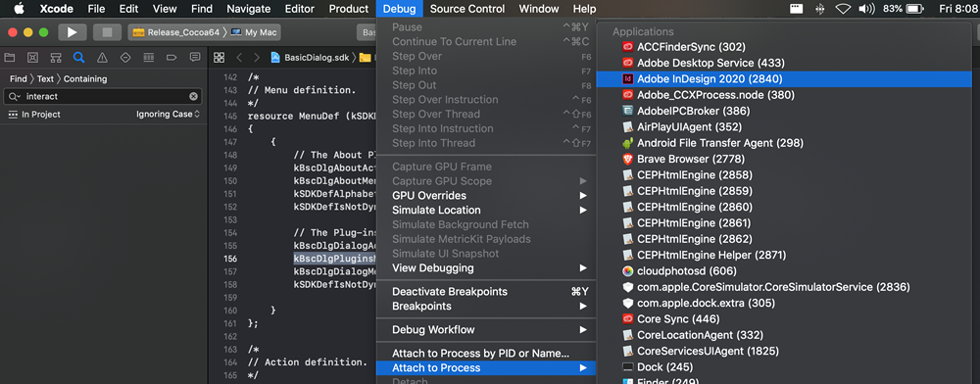Screen dimensions: 980x384
Task: Open the Ignoring Case dropdown
Action: 169,115
